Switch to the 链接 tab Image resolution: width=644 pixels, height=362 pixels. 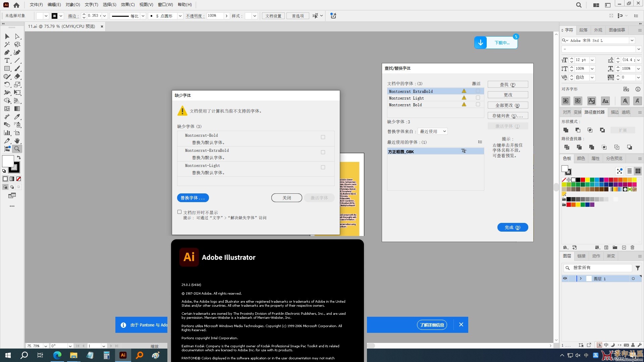tap(581, 256)
